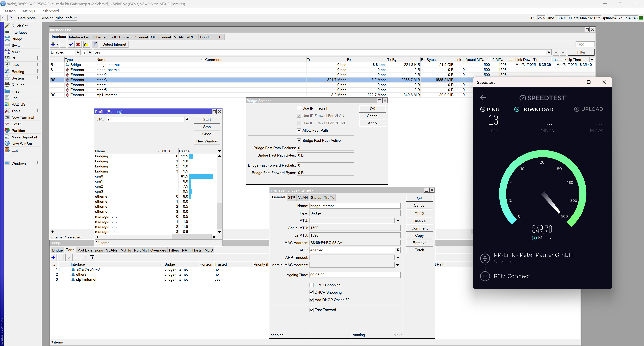Switch to the VLAN tab in Interface List
Viewport: 644px width, 346px height.
[179, 37]
